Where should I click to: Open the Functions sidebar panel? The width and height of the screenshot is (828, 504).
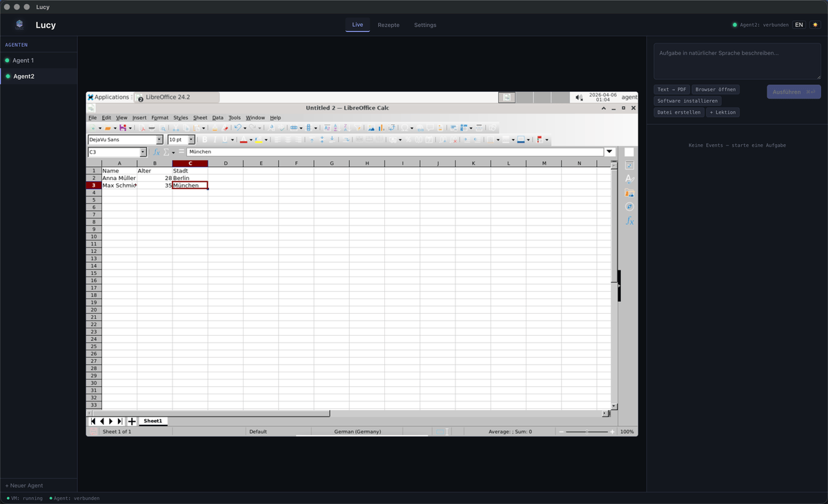(629, 221)
